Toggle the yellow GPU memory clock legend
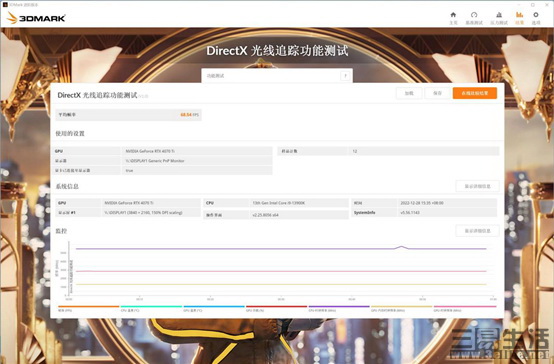554x364 pixels. 401,309
